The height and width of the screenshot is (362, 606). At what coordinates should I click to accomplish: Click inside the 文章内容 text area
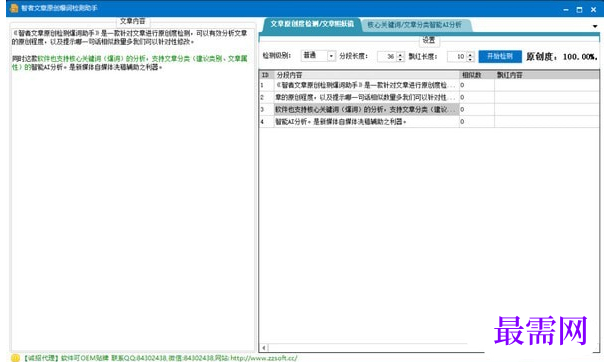(x=133, y=189)
